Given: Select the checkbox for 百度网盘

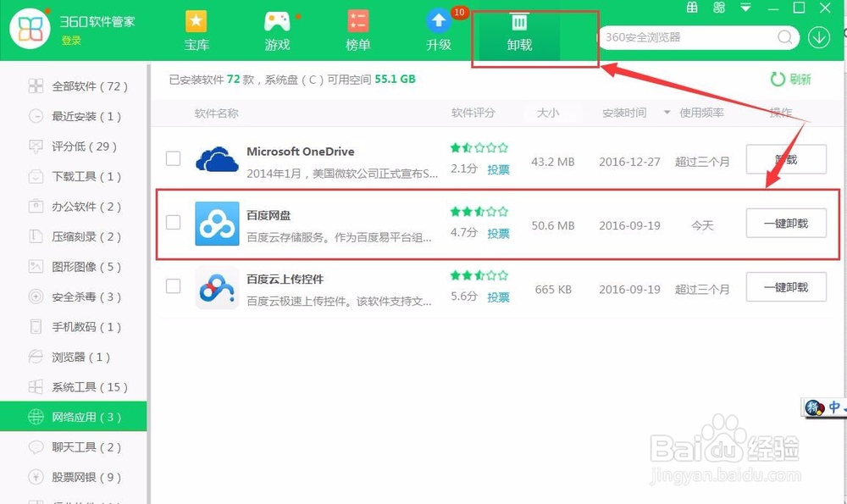Looking at the screenshot, I should point(173,223).
